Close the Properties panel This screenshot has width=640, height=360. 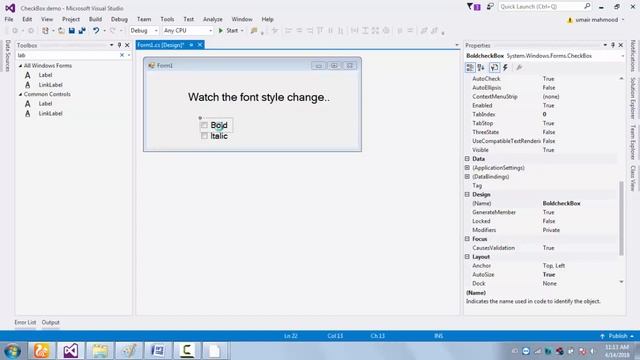point(620,45)
